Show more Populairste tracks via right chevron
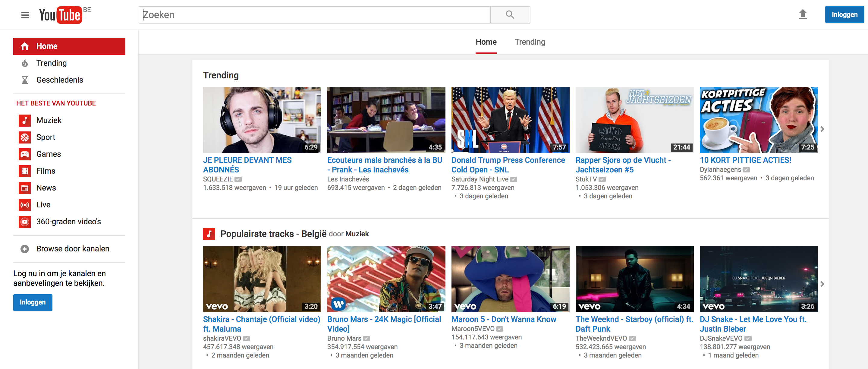 822,284
